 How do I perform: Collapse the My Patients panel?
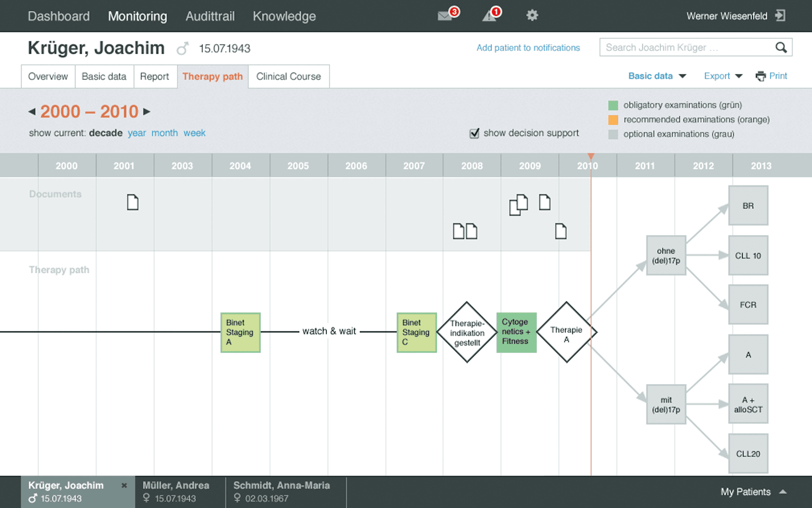783,492
